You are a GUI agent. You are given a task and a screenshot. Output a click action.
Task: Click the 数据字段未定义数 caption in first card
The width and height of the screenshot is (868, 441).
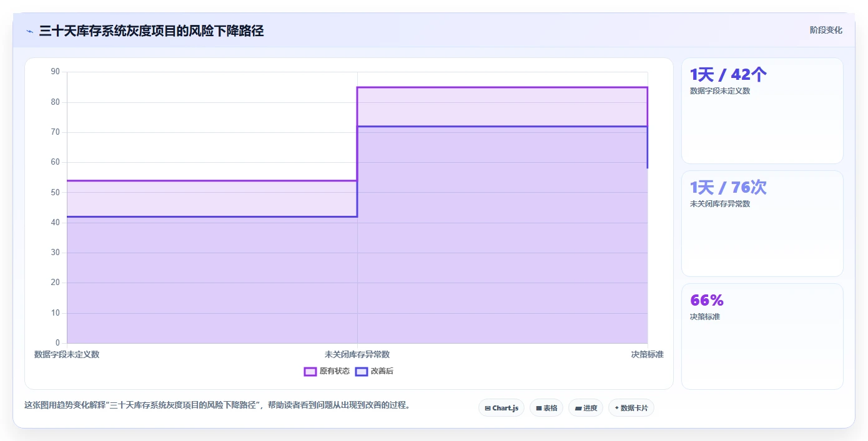click(720, 91)
